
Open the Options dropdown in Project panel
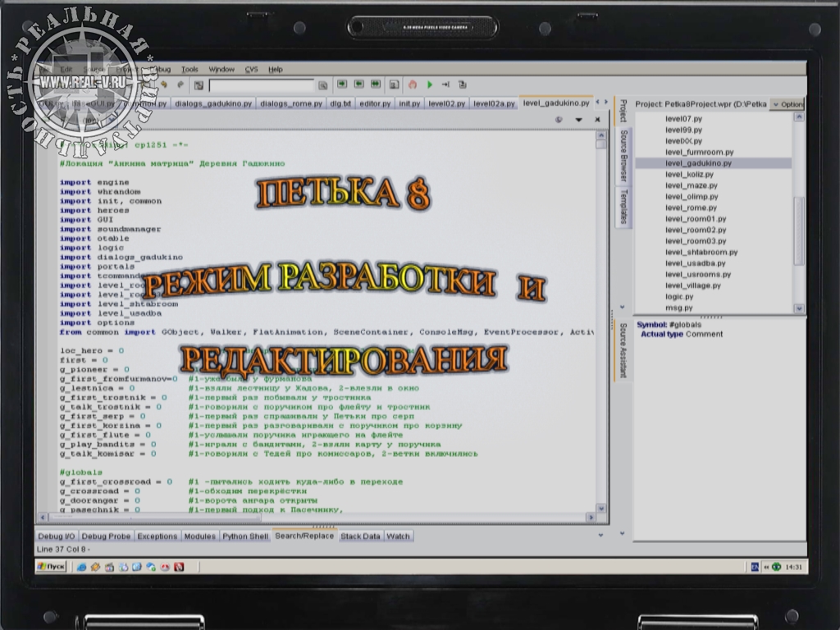pos(787,104)
